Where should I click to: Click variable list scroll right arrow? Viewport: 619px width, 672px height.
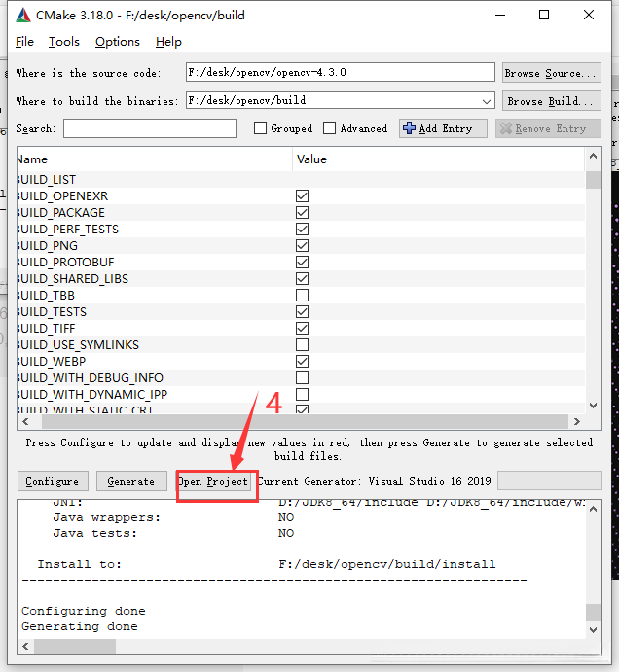pyautogui.click(x=577, y=421)
